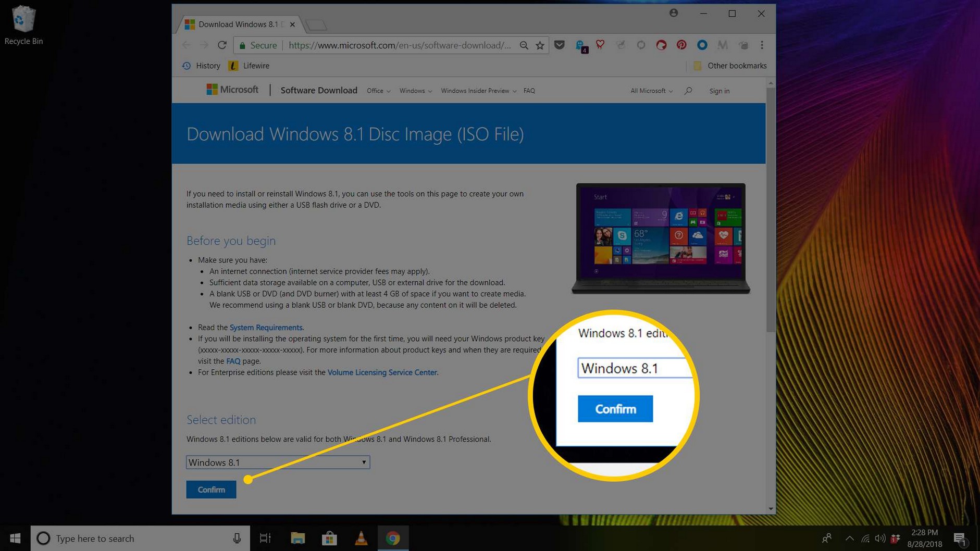Open the History bookmark
This screenshot has height=551, width=980.
pos(201,66)
